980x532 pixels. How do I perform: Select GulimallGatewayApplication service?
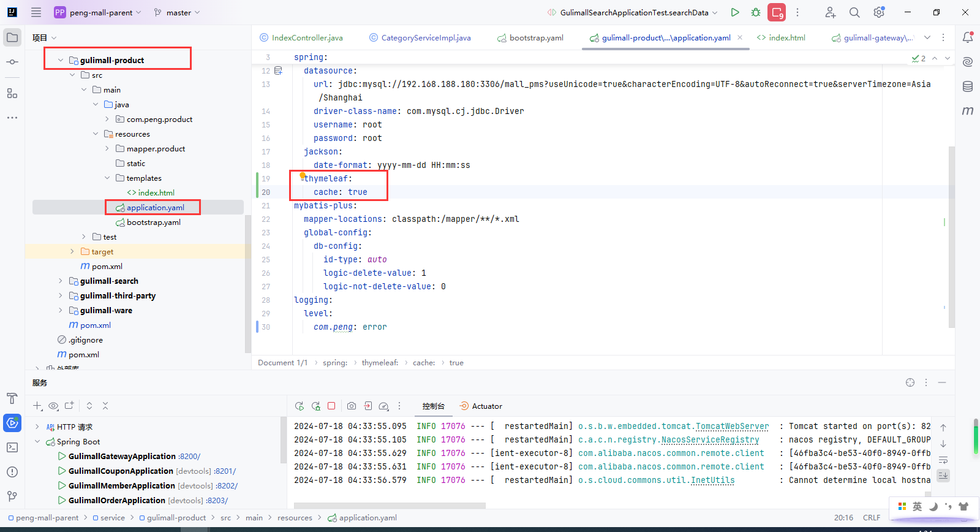pyautogui.click(x=122, y=456)
